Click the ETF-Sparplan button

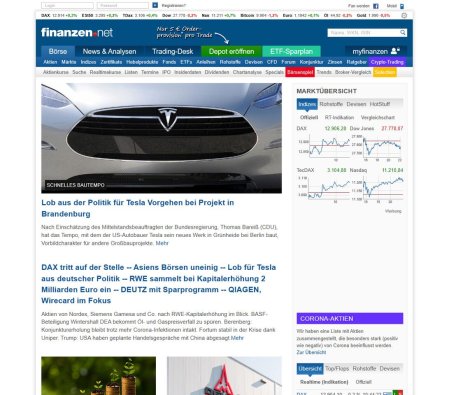[x=291, y=51]
